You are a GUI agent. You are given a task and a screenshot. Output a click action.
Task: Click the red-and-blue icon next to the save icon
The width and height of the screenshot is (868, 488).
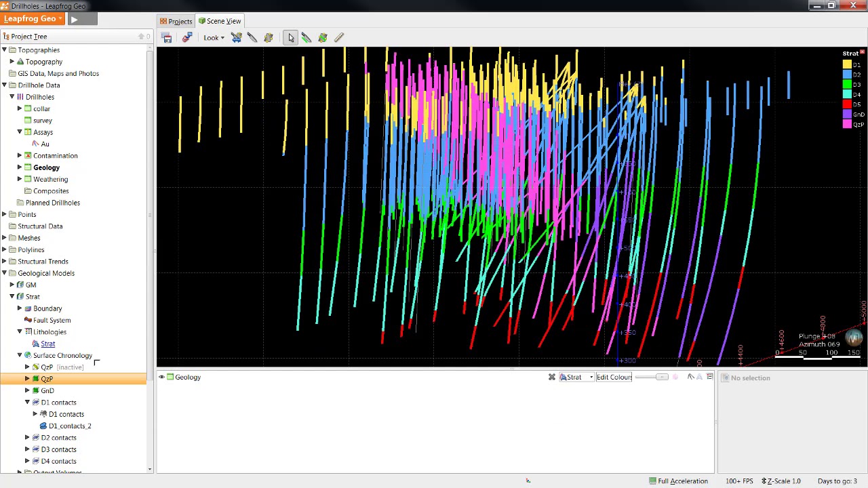(x=186, y=38)
